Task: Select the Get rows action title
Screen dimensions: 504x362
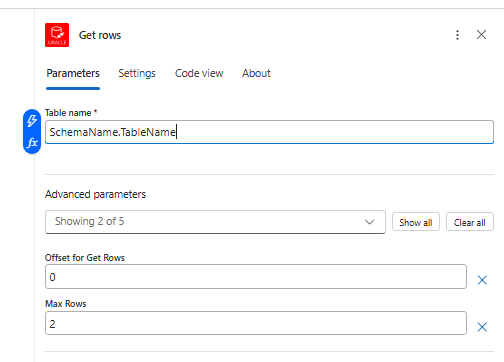Action: click(100, 35)
